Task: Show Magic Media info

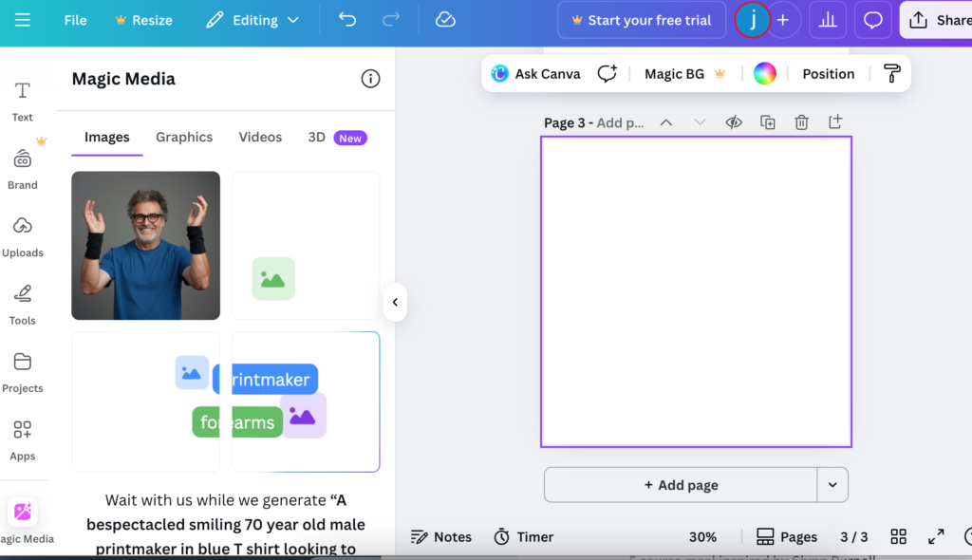Action: point(370,79)
